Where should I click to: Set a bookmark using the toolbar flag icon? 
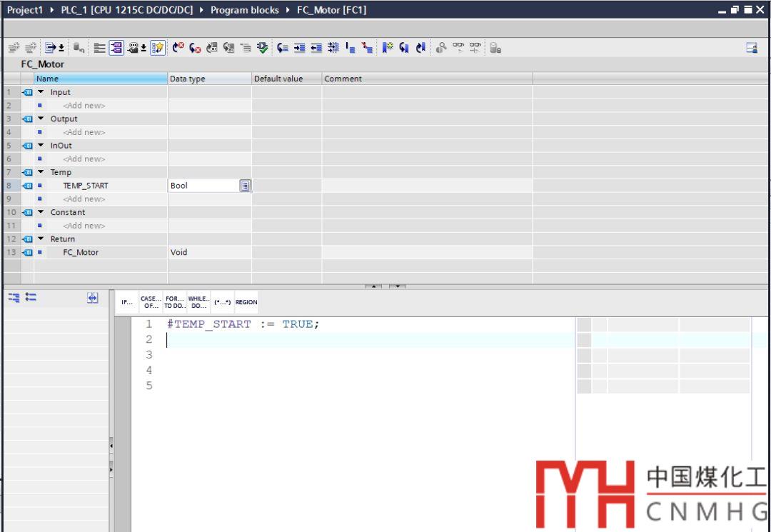(x=387, y=48)
